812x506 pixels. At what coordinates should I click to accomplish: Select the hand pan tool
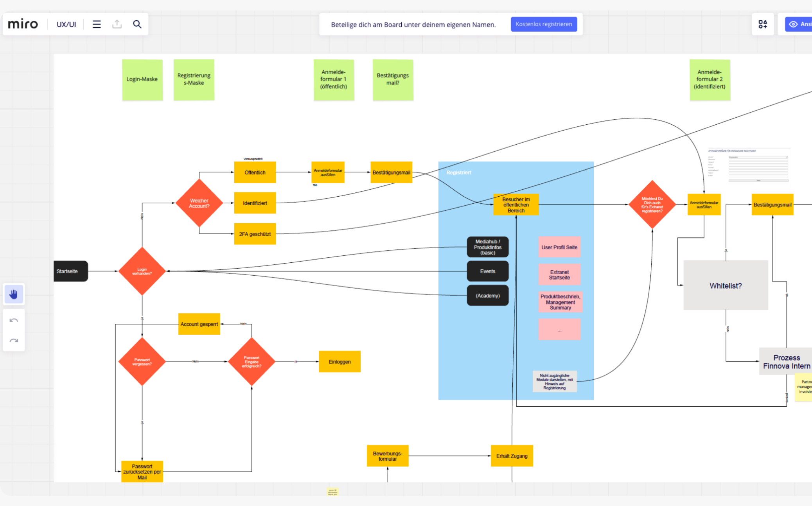point(14,294)
